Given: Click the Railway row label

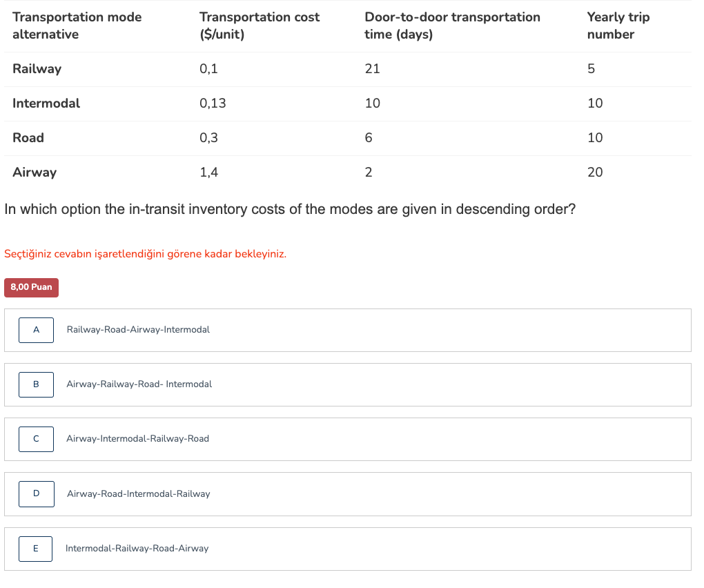Looking at the screenshot, I should 37,69.
